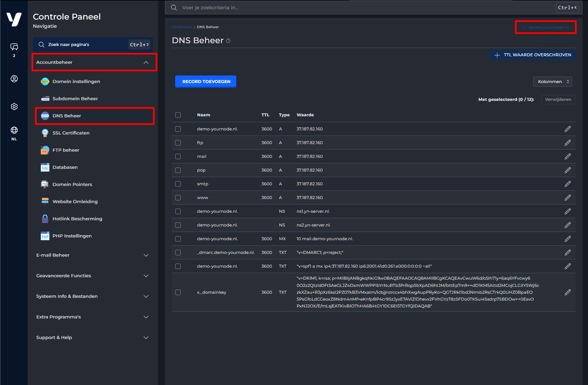
Task: Click the Verwijderen button
Action: (x=558, y=100)
